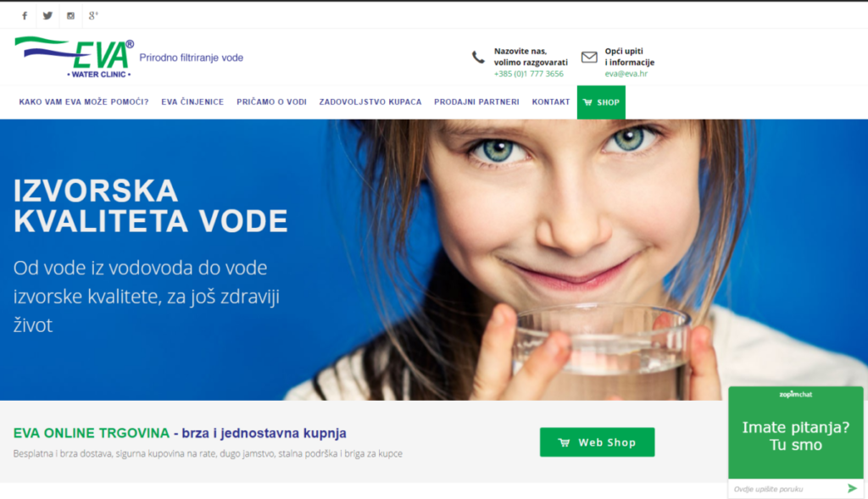This screenshot has width=868, height=499.
Task: Open the Facebook social icon
Action: click(x=25, y=15)
